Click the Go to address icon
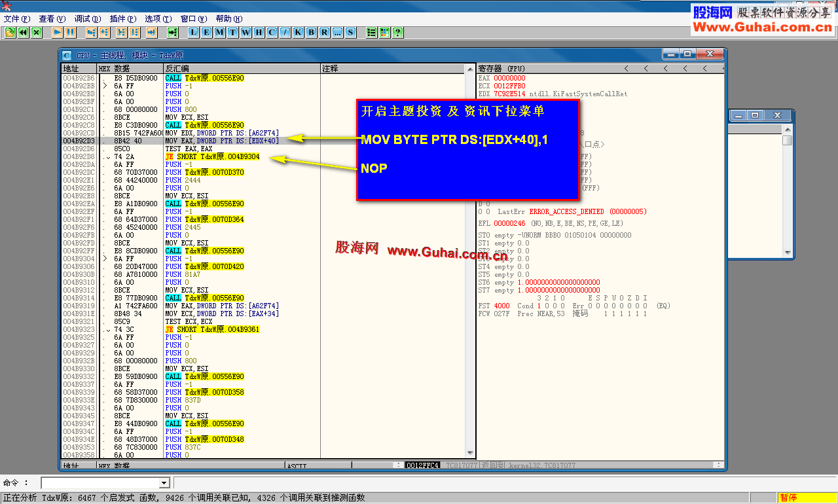 tap(172, 32)
